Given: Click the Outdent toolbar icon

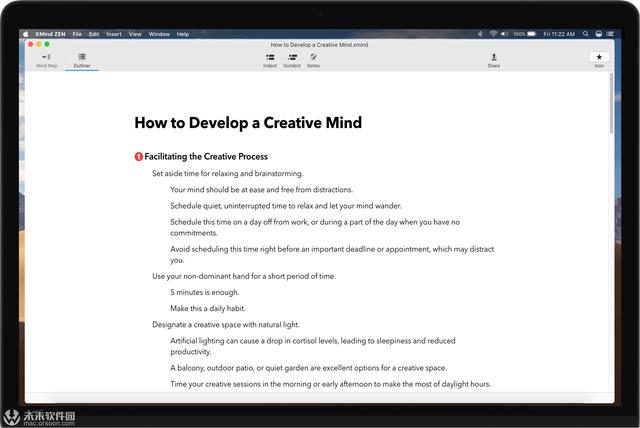Looking at the screenshot, I should pyautogui.click(x=292, y=60).
